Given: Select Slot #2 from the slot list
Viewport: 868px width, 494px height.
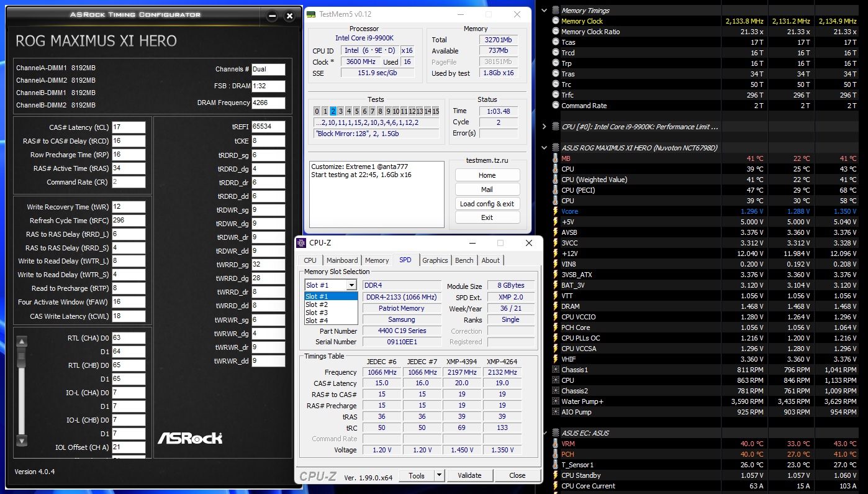Looking at the screenshot, I should pyautogui.click(x=331, y=304).
